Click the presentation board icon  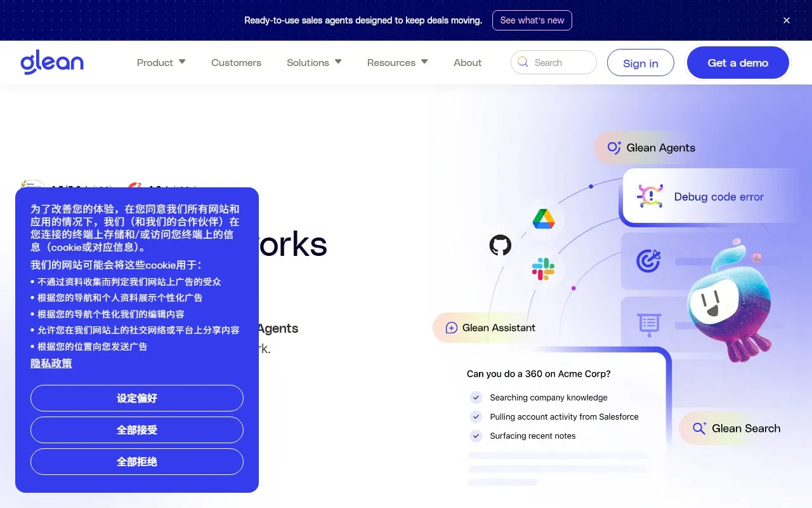pyautogui.click(x=649, y=324)
